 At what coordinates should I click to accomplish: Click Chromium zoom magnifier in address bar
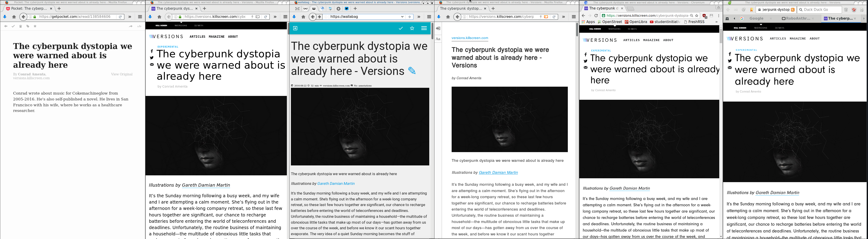pos(691,16)
